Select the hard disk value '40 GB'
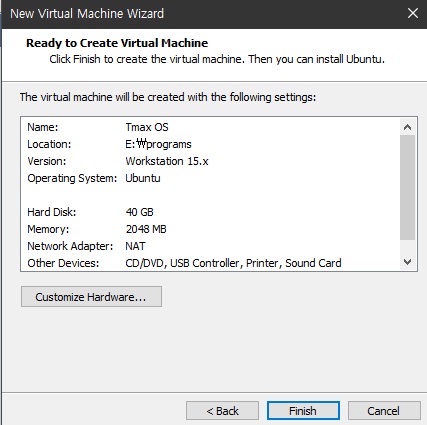The width and height of the screenshot is (427, 425). tap(140, 212)
